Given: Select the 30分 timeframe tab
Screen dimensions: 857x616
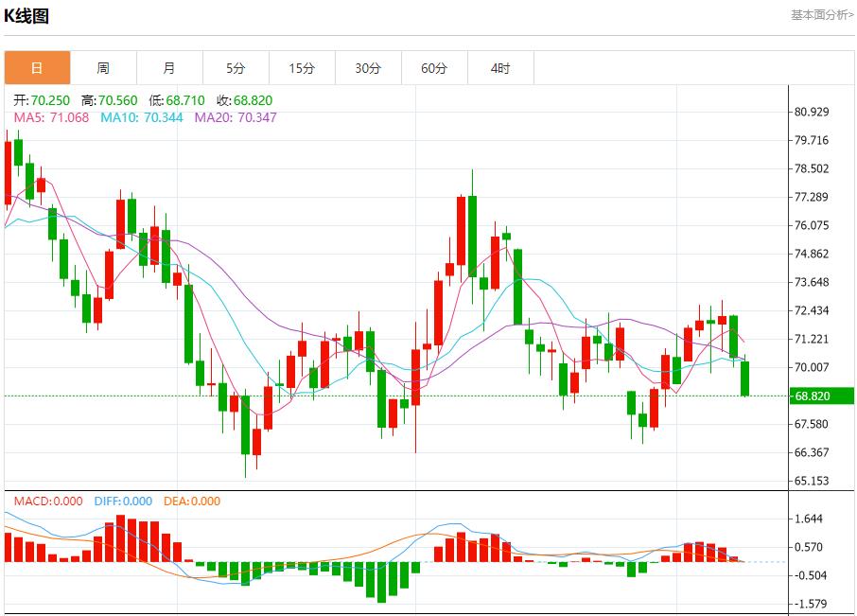Looking at the screenshot, I should pos(368,68).
